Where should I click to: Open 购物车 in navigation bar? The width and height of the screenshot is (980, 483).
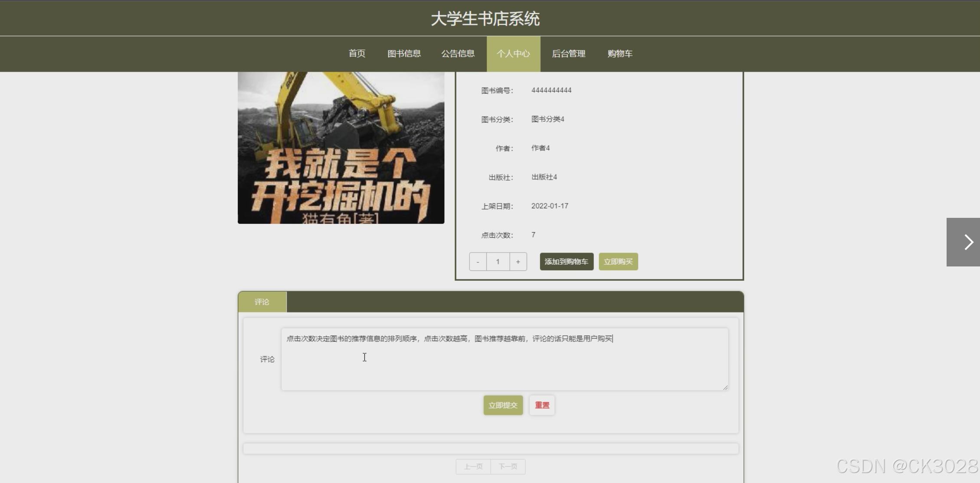[x=619, y=54]
